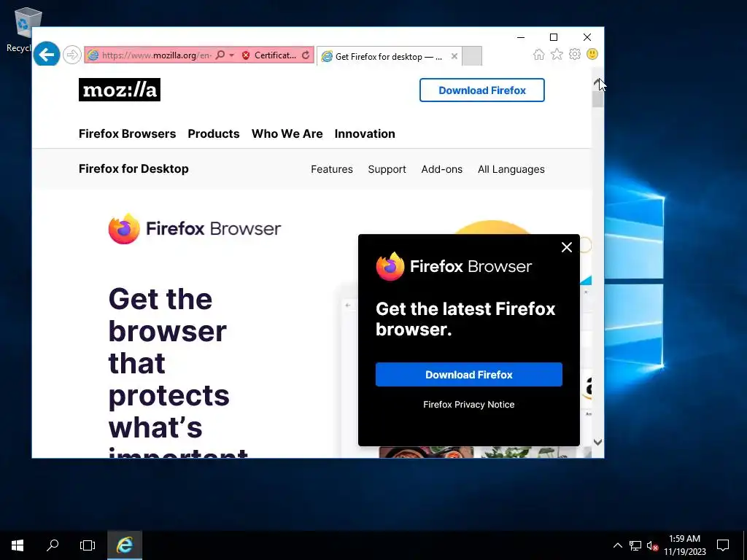Open the notification center icon

click(723, 545)
